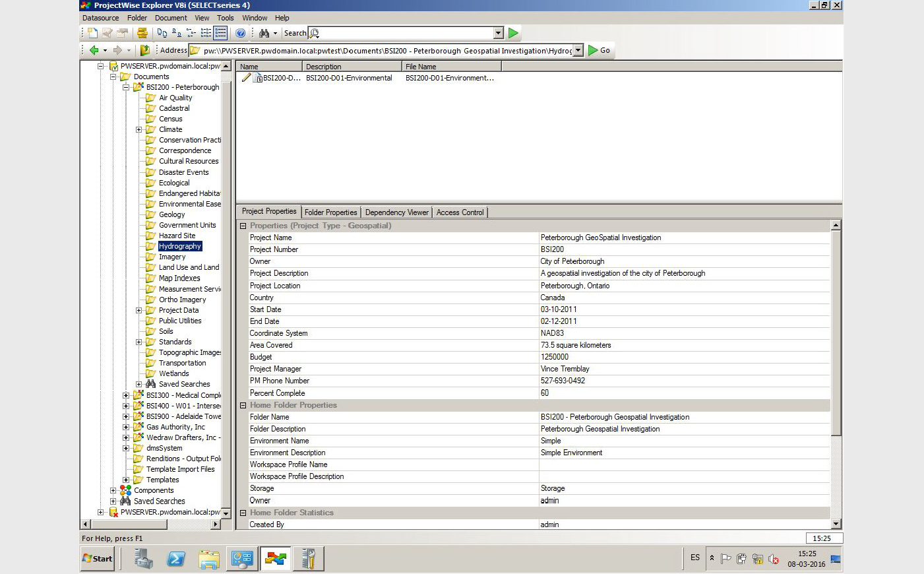Expand the Climate folder
Image resolution: width=924 pixels, height=574 pixels.
coord(139,129)
